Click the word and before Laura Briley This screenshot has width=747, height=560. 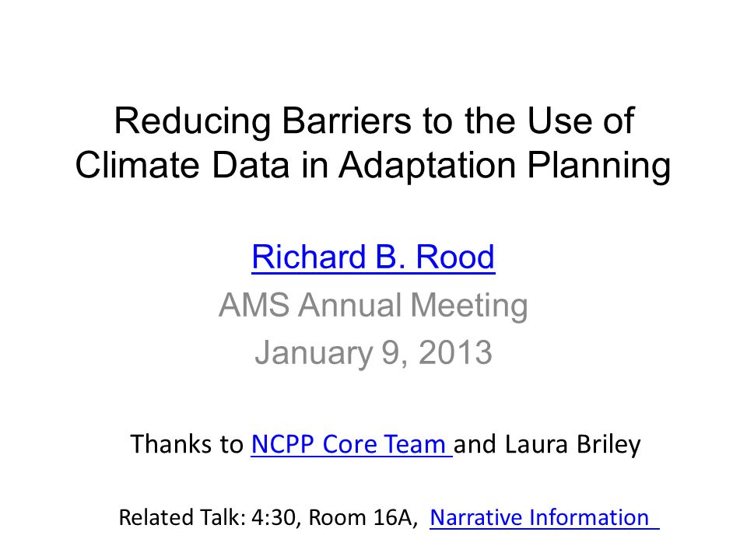click(x=475, y=444)
